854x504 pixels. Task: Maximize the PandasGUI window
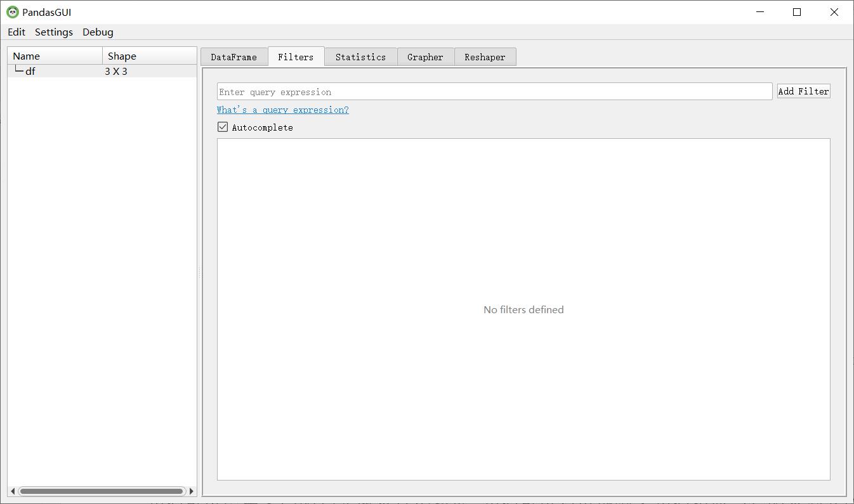pyautogui.click(x=797, y=12)
